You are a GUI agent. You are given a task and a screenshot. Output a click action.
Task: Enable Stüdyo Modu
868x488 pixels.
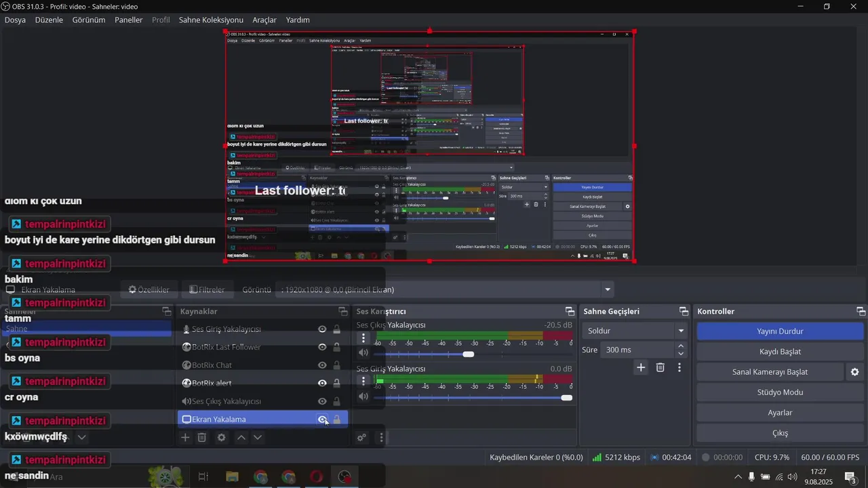(x=780, y=392)
